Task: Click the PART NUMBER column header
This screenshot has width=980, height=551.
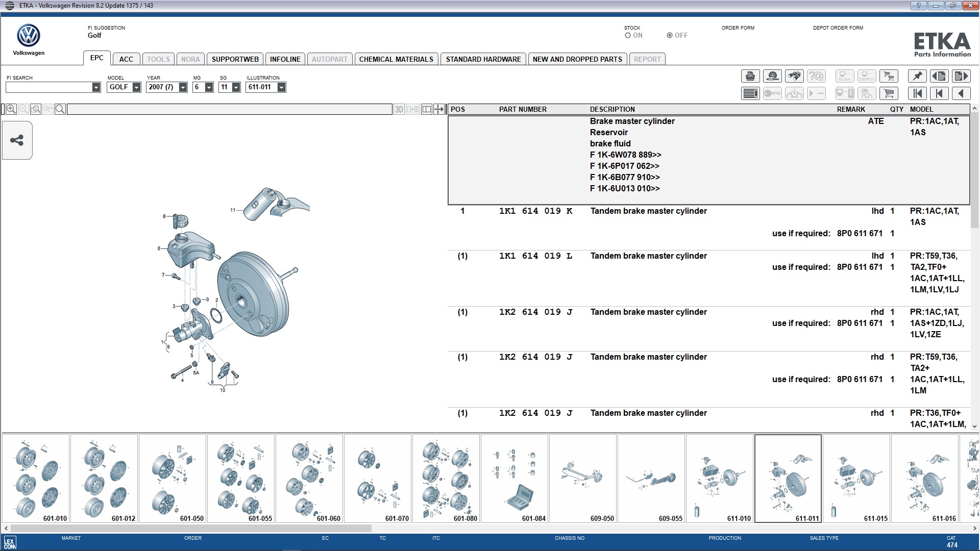Action: 523,109
